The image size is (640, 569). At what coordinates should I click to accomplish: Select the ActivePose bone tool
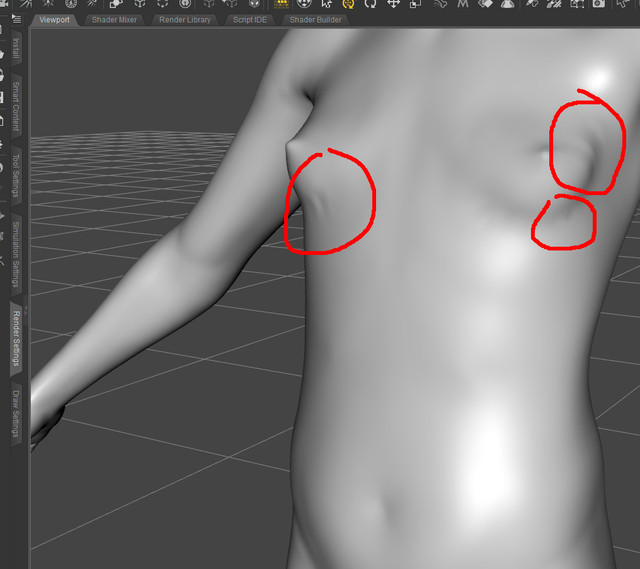pos(440,4)
